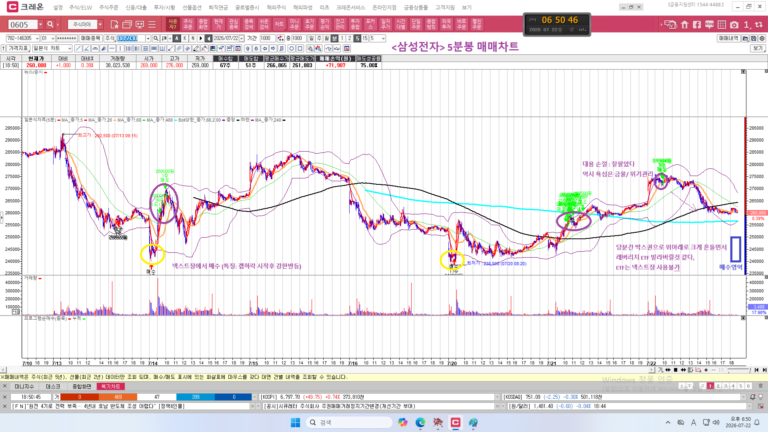
Task: Click the magnifier search icon beside 0605
Action: click(x=50, y=24)
